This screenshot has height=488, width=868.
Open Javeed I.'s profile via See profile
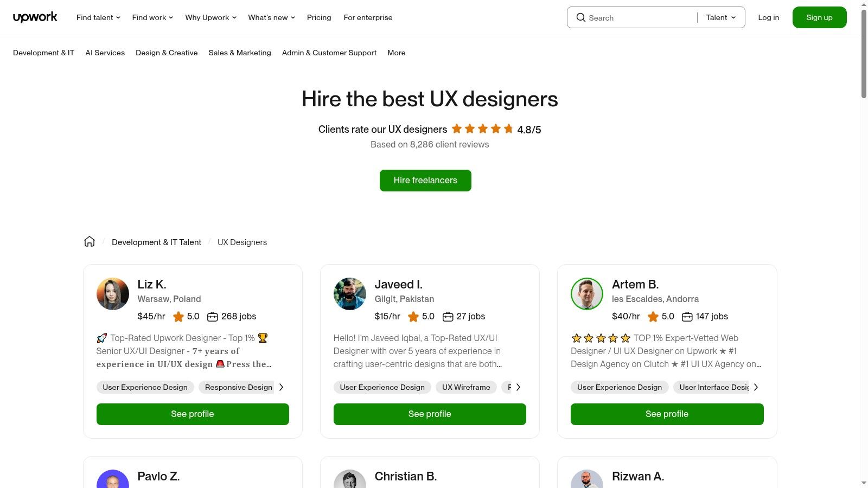click(x=430, y=414)
